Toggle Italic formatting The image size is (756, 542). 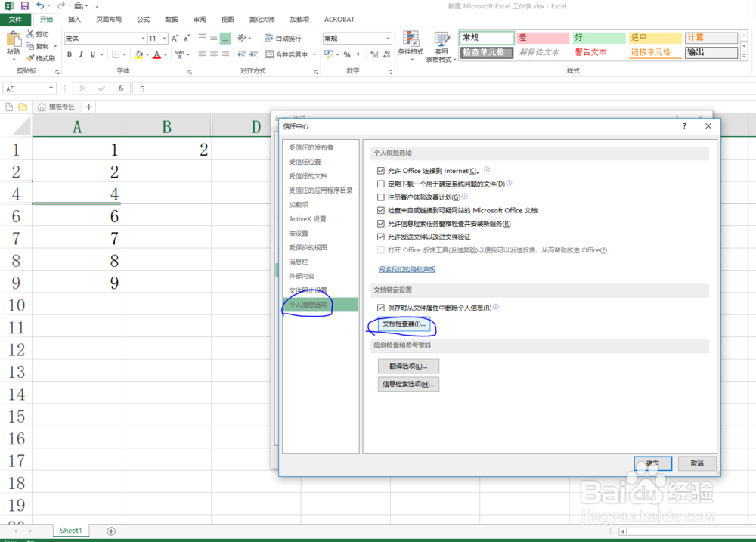[x=81, y=54]
